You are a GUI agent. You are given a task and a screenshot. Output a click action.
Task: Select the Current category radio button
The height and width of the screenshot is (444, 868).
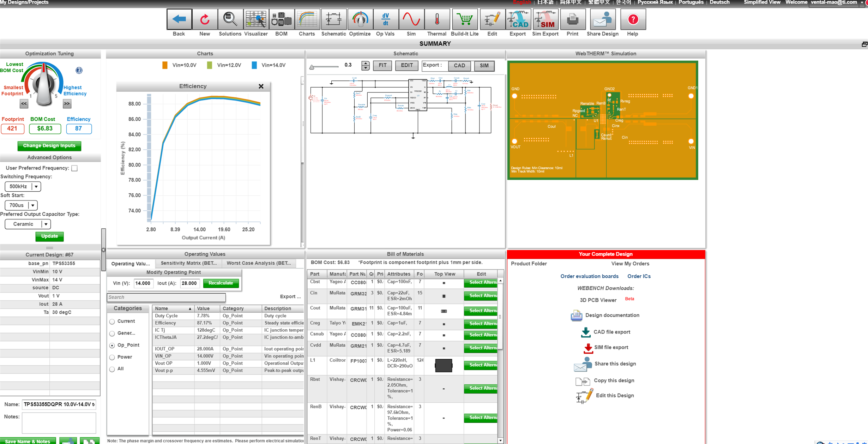click(112, 322)
